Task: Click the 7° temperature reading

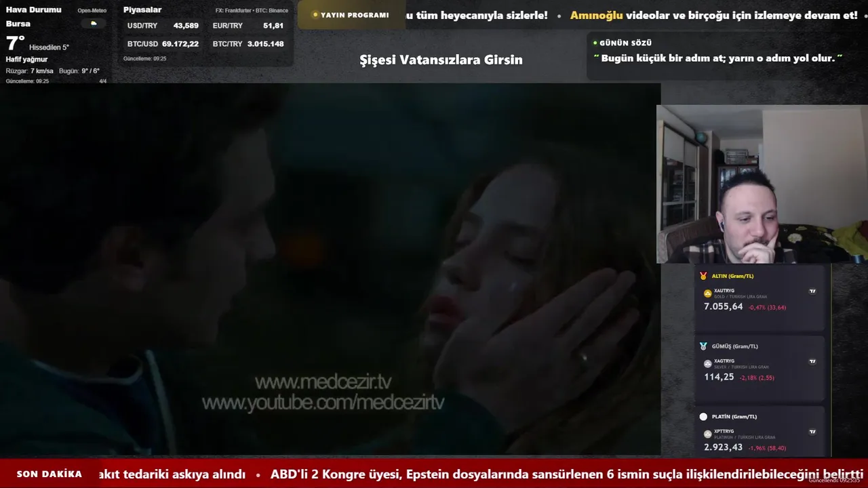Action: point(16,43)
